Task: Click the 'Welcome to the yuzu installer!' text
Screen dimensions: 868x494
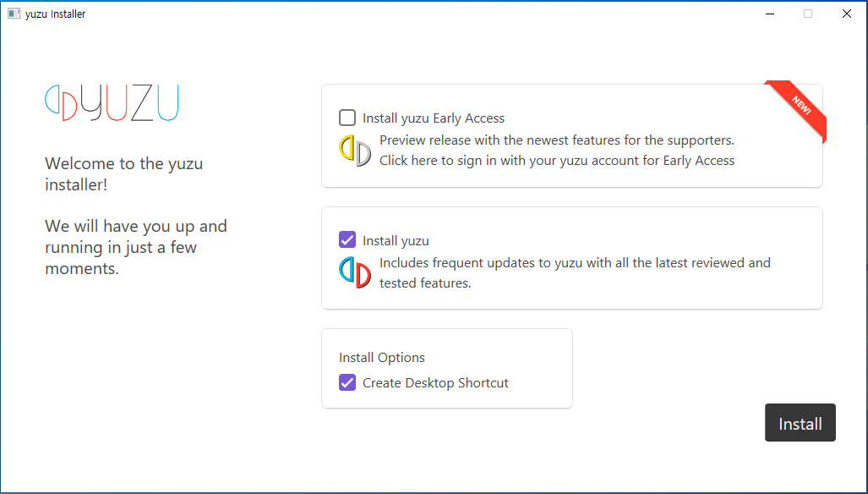Action: (x=124, y=174)
